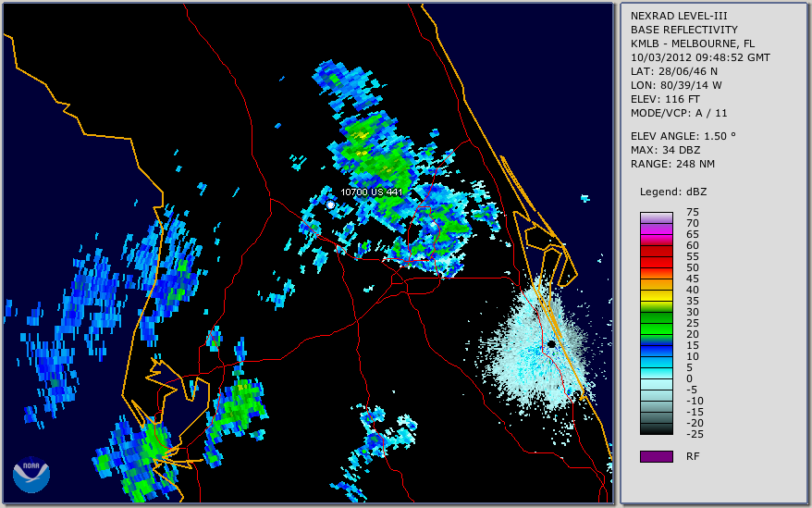
Task: Select the '10700 US 441' map label
Action: tap(371, 192)
